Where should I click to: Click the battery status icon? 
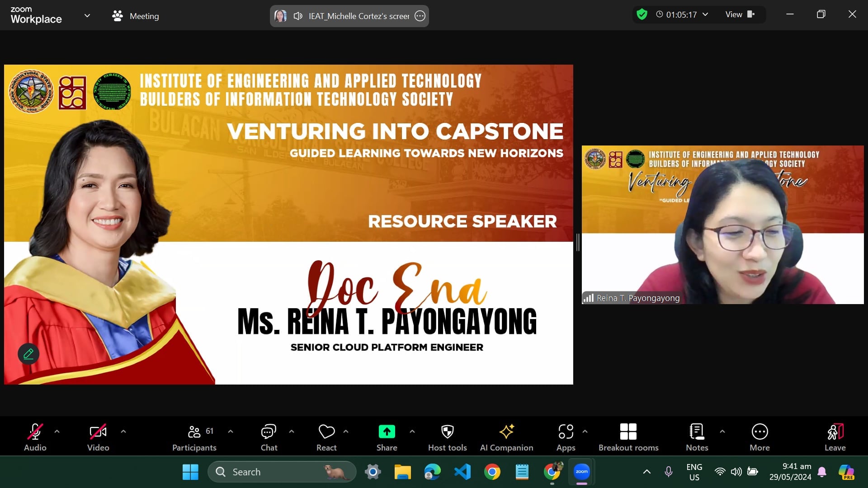click(753, 472)
